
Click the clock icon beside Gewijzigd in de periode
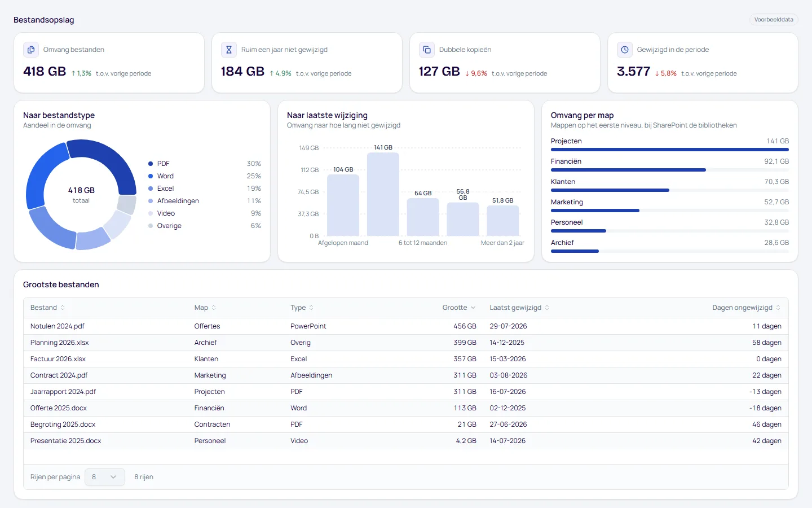coord(625,50)
